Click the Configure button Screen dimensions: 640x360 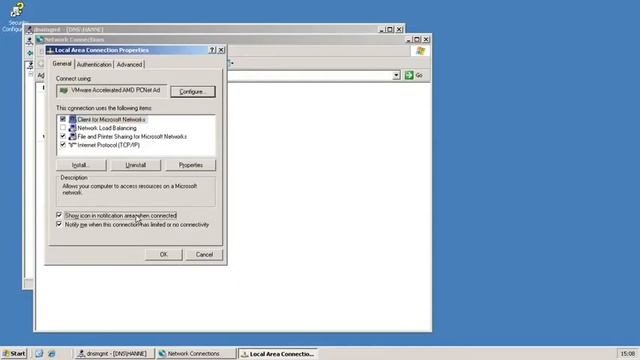click(x=193, y=91)
